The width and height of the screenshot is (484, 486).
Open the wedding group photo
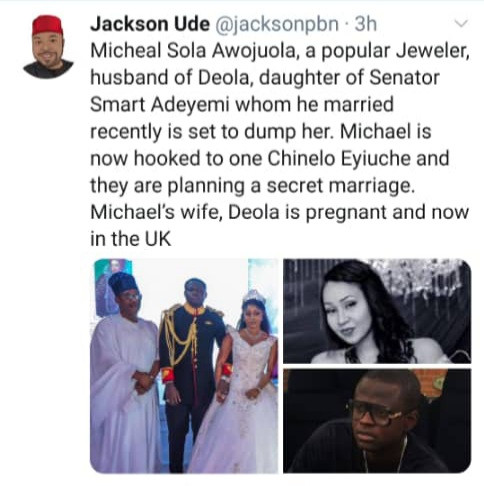pyautogui.click(x=184, y=366)
